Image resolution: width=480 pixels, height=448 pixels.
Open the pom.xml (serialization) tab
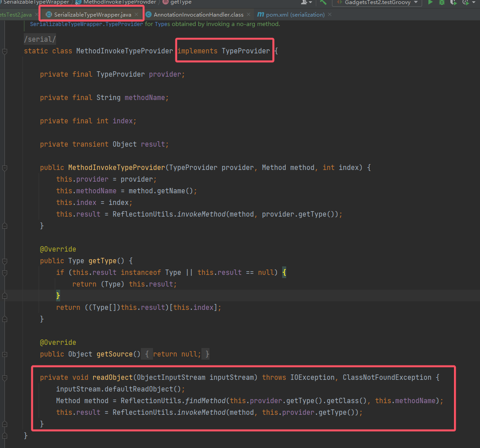[x=295, y=15]
